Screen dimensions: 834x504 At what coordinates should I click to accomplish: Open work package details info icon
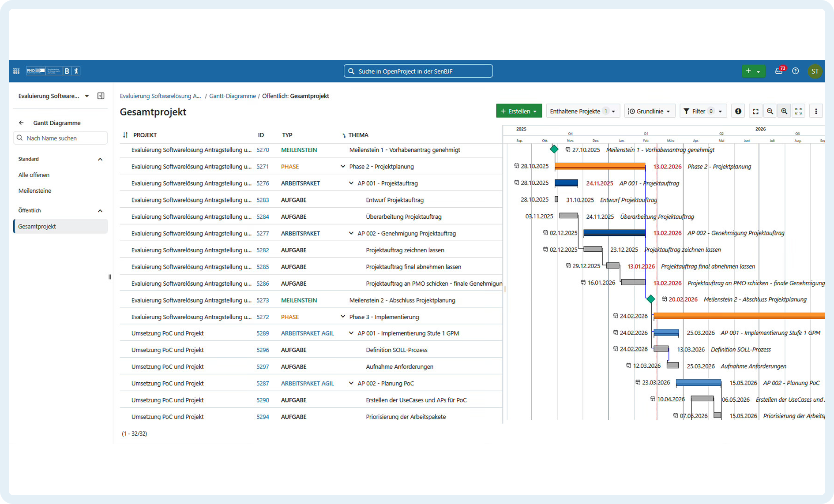click(x=738, y=112)
